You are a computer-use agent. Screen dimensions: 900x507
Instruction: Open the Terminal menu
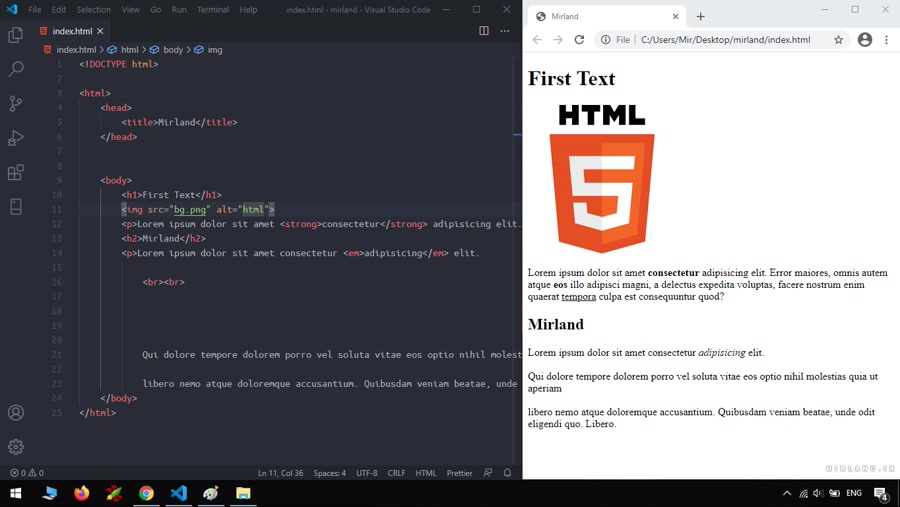[x=213, y=10]
